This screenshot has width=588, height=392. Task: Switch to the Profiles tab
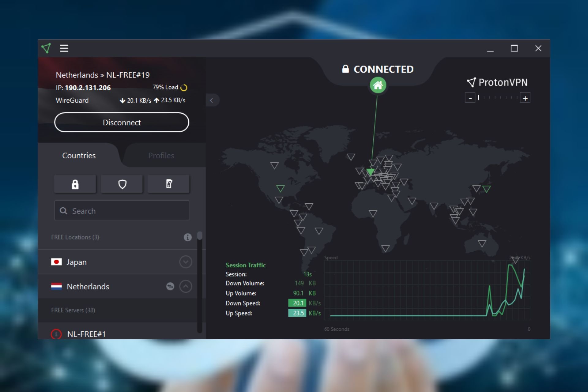pos(161,156)
